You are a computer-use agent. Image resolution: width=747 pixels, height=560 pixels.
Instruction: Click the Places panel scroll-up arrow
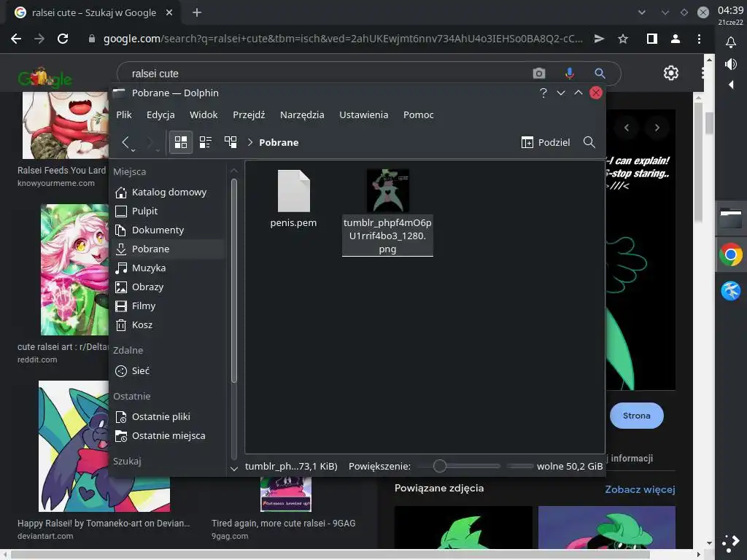tap(234, 171)
